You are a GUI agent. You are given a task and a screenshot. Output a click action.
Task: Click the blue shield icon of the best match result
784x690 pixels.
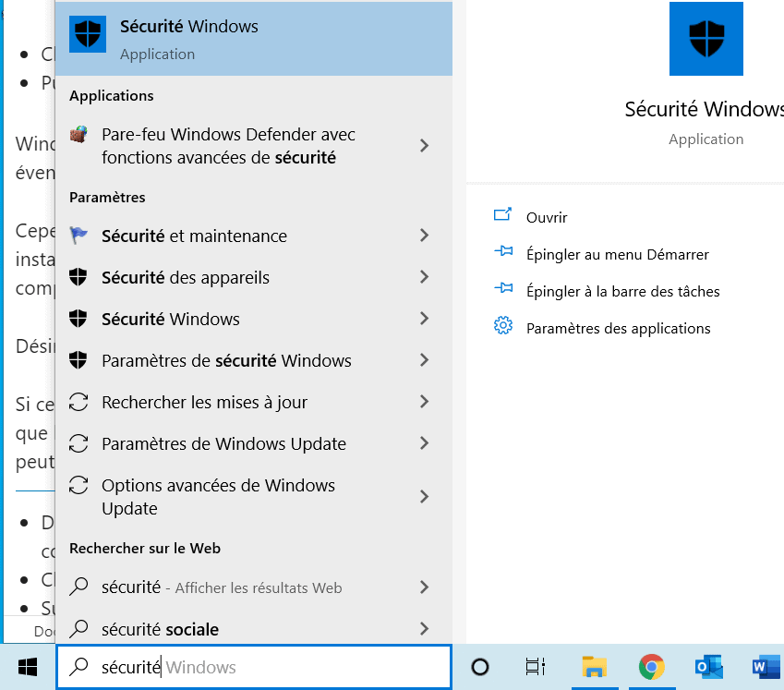coord(88,34)
